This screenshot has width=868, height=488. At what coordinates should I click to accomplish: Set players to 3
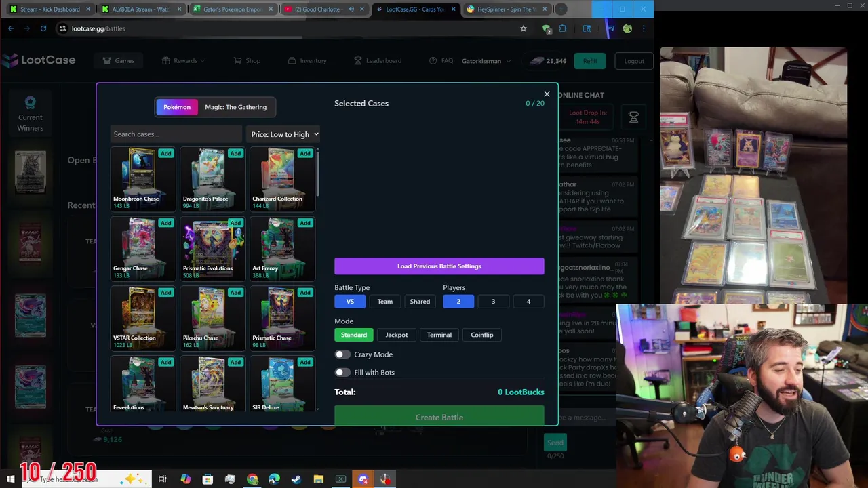[x=493, y=302]
